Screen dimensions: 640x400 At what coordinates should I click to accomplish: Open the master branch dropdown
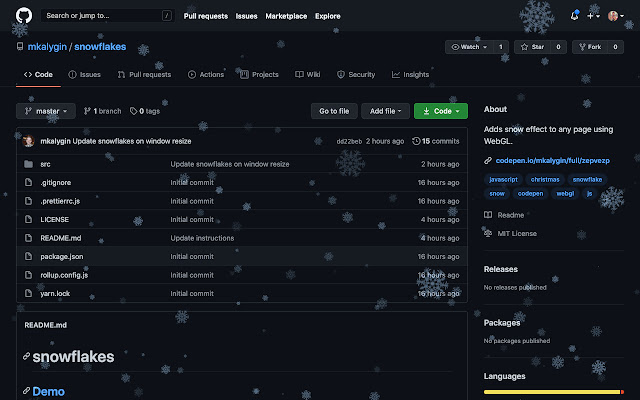click(x=46, y=111)
